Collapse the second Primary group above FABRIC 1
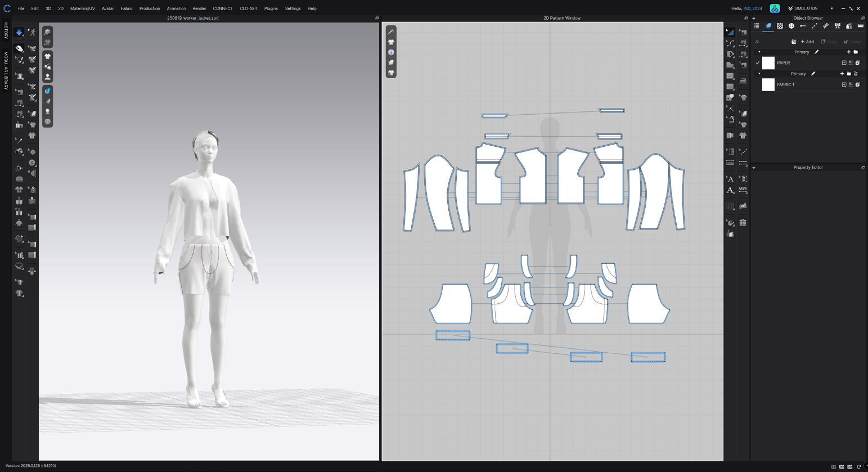868x472 pixels. coord(759,74)
